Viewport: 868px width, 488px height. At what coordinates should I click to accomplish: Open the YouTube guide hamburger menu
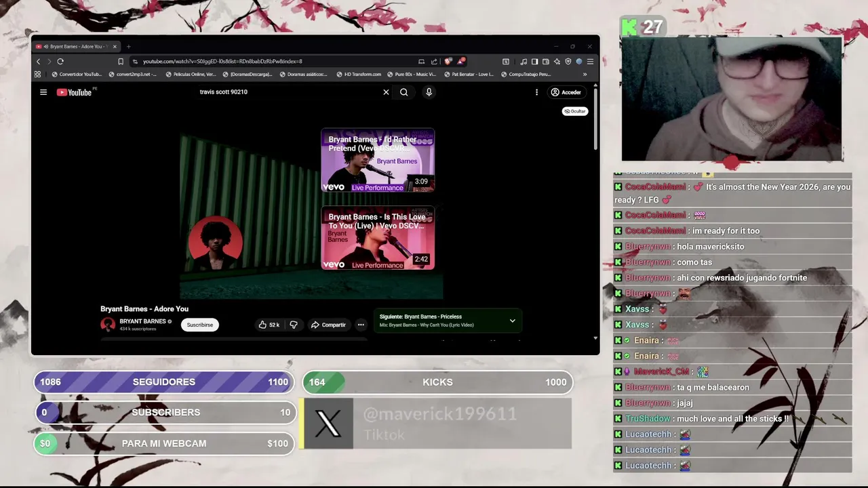[x=43, y=92]
